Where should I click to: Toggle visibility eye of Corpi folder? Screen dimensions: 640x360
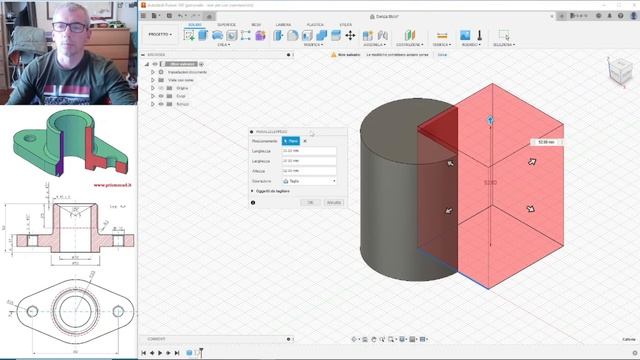click(161, 96)
